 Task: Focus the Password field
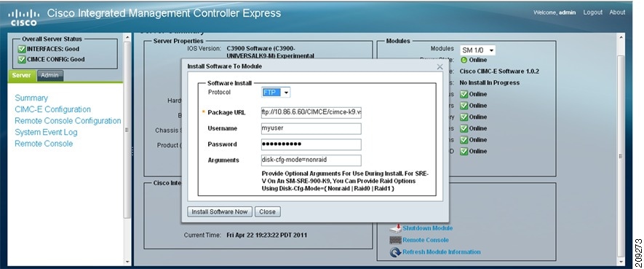click(311, 144)
